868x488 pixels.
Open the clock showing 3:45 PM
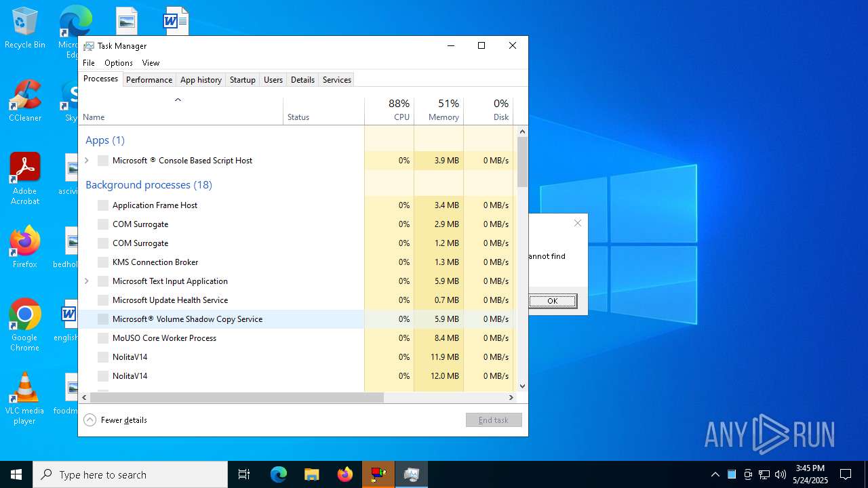tap(810, 474)
